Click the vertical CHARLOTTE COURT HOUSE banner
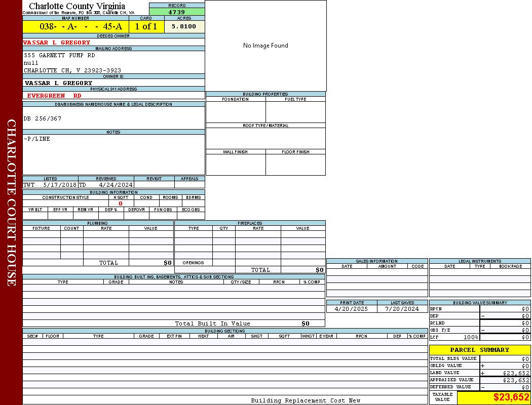Image resolution: width=532 pixels, height=405 pixels. (x=11, y=202)
